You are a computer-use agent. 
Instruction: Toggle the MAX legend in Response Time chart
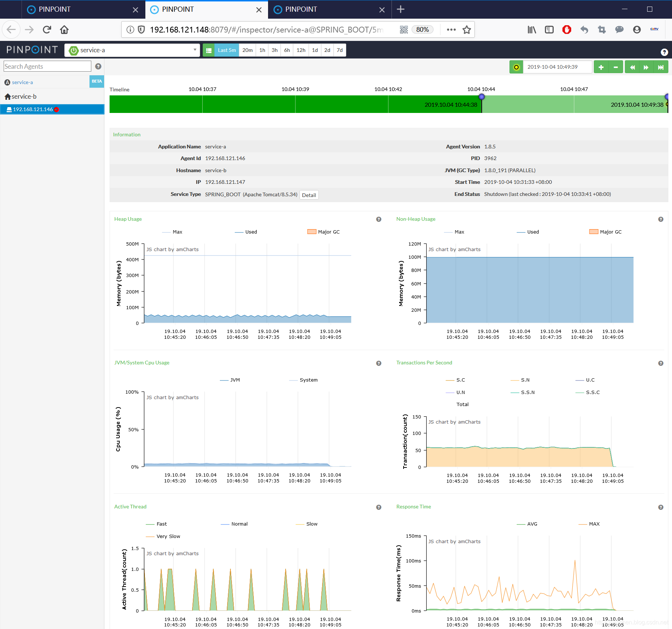coord(589,524)
